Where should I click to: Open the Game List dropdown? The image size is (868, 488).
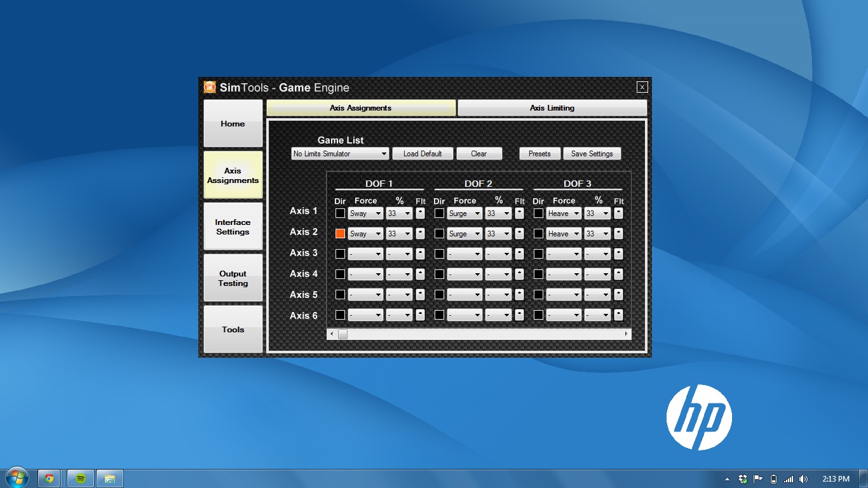pos(340,154)
